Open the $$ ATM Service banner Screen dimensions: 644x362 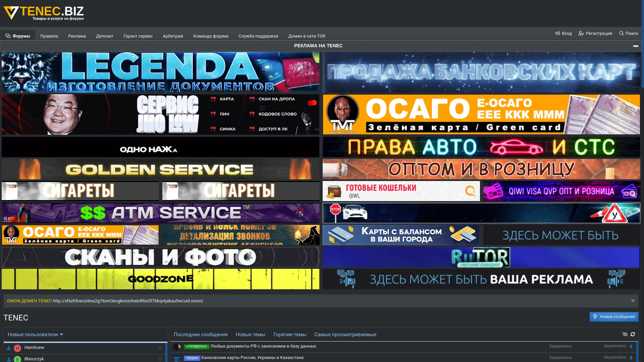[160, 213]
